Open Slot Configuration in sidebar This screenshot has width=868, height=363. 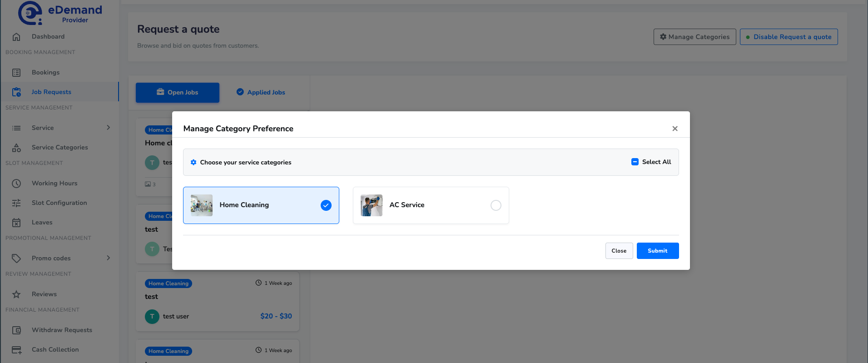point(59,203)
